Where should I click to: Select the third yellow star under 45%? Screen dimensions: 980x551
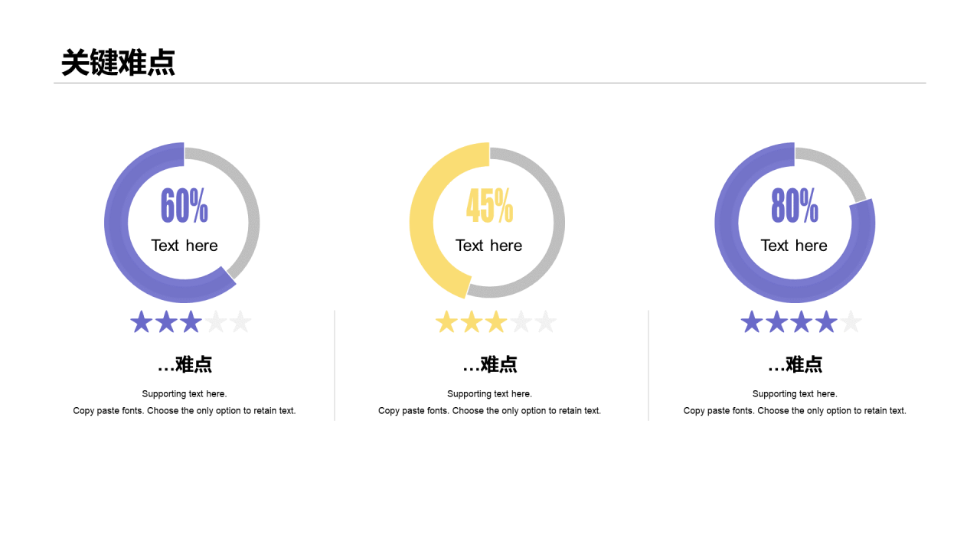point(496,322)
